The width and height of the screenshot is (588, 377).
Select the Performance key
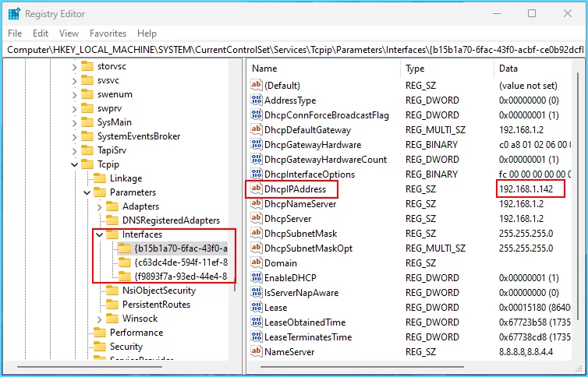point(136,333)
